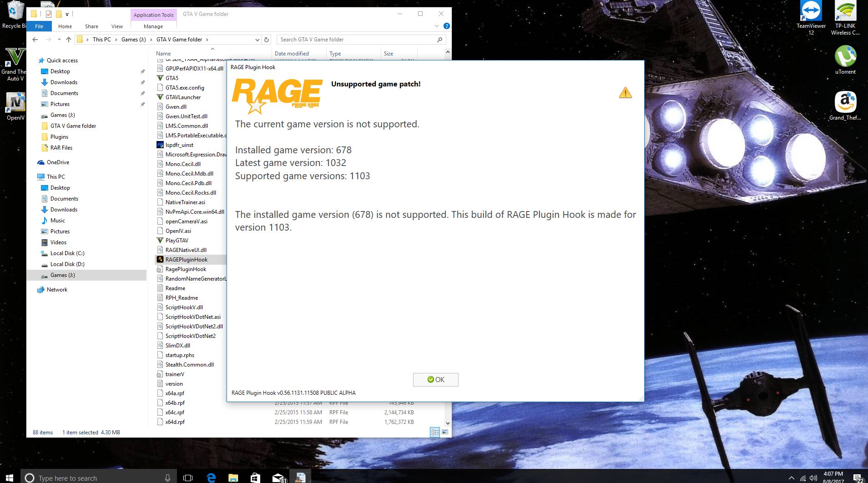
Task: Switch to the View ribbon tab
Action: 117,26
